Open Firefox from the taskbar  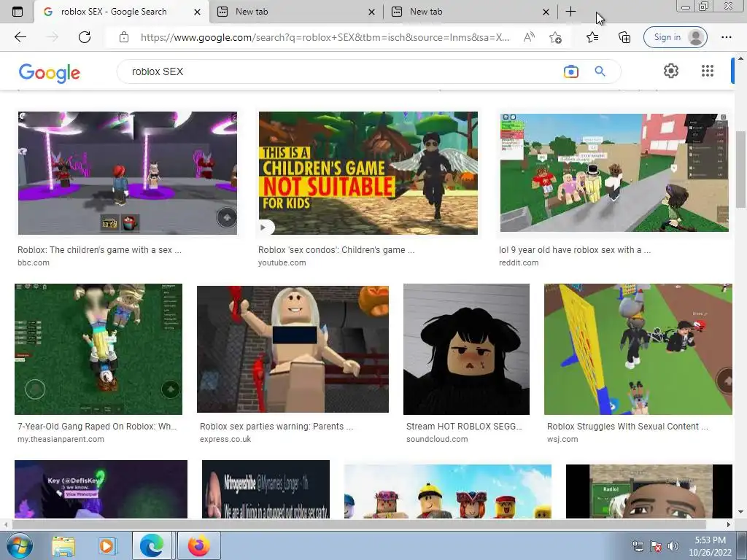pyautogui.click(x=199, y=545)
